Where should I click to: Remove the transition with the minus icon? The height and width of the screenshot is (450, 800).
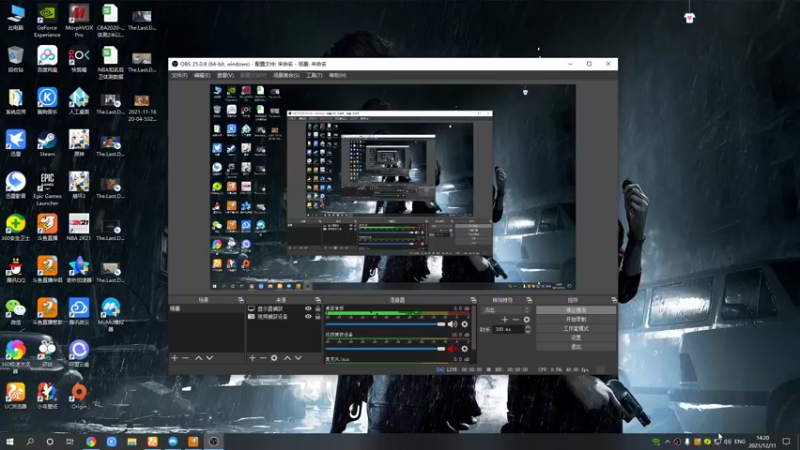pos(515,319)
